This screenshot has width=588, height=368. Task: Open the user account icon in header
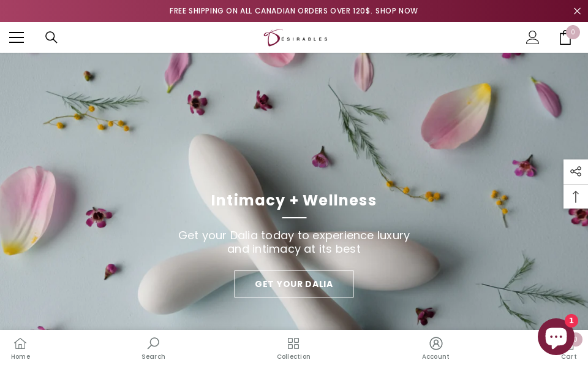click(532, 37)
